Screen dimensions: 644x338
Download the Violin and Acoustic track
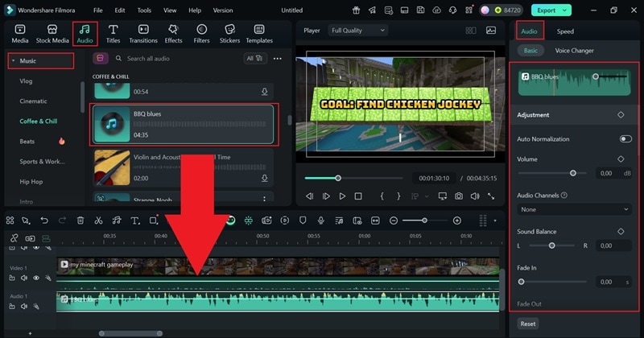[x=265, y=178]
